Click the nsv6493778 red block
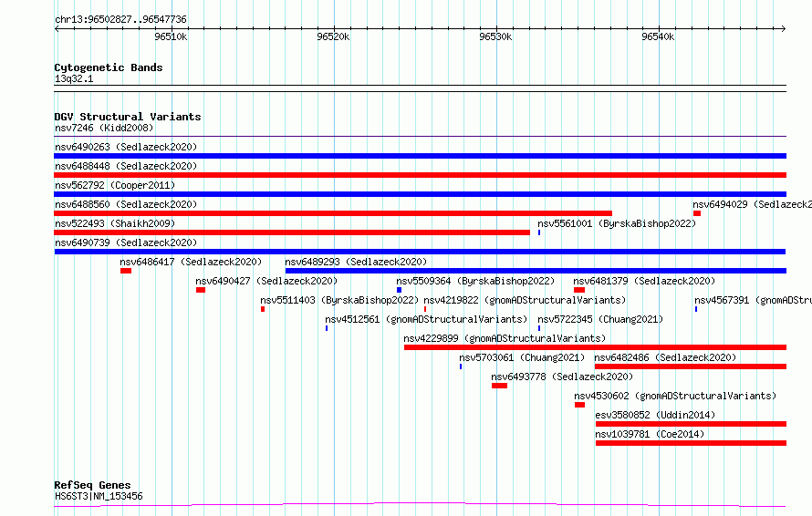The width and height of the screenshot is (812, 516). tap(500, 386)
